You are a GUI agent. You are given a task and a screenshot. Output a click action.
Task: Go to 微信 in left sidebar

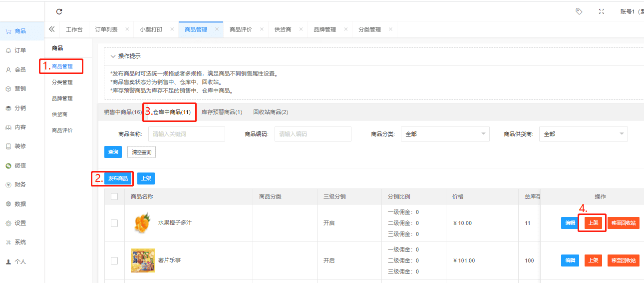pos(20,165)
